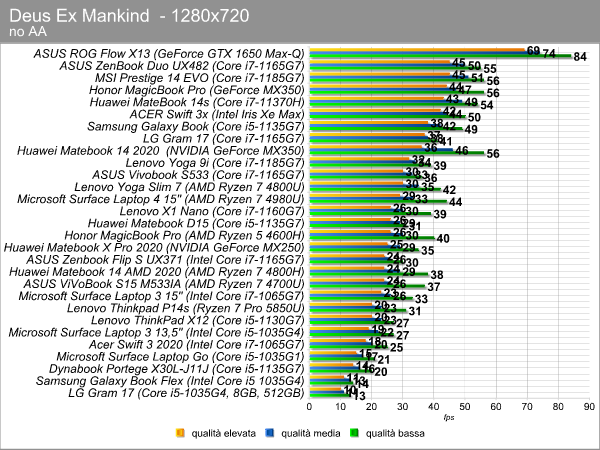Select the ASUS Vivobook S533 row label

(198, 175)
